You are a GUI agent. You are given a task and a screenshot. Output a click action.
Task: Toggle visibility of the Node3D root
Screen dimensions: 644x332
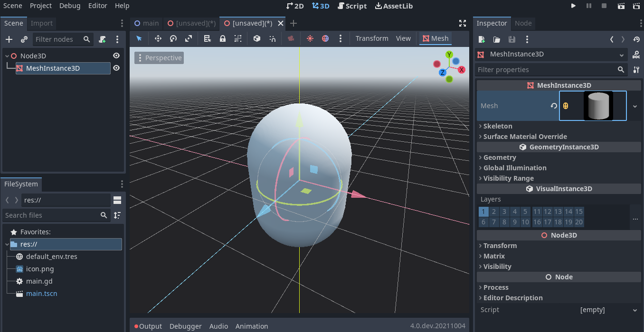pos(116,55)
